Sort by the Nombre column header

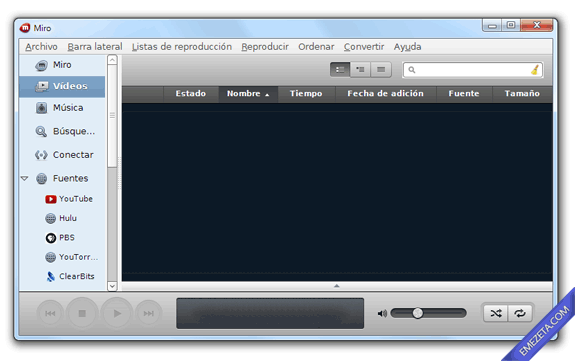pyautogui.click(x=248, y=94)
